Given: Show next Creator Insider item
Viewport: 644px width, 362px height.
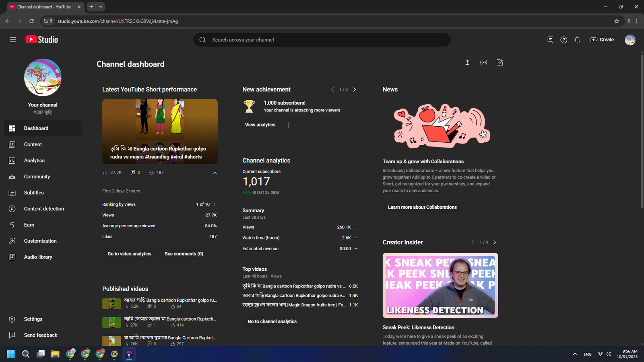Looking at the screenshot, I should tap(495, 243).
